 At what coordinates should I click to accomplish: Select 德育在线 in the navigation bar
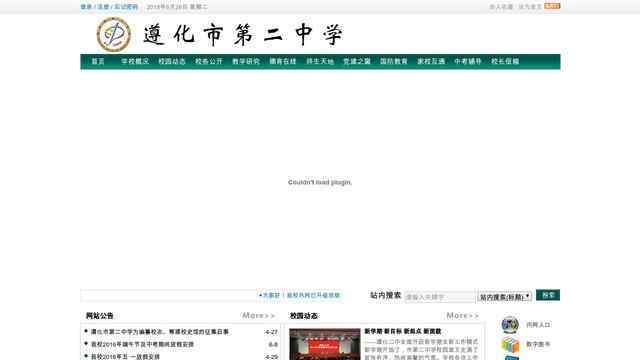pos(283,62)
